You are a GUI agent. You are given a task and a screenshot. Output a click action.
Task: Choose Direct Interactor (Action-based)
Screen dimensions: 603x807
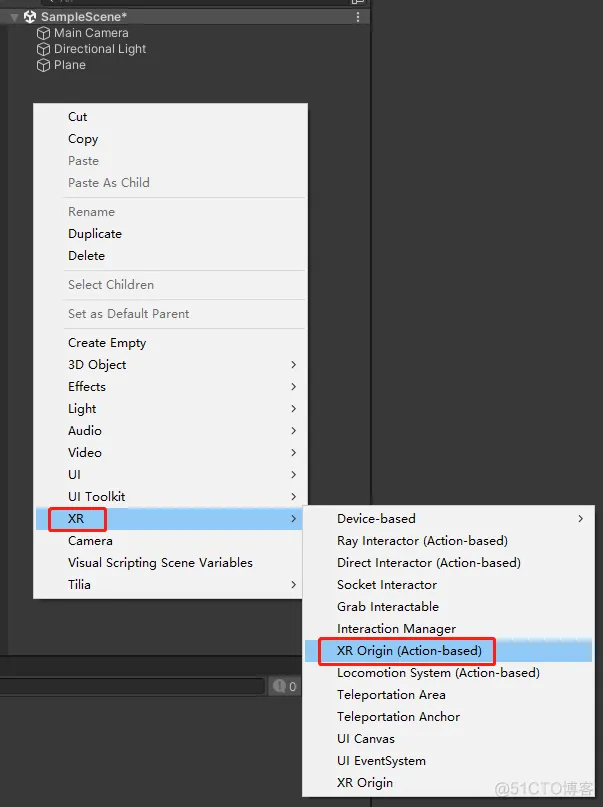point(449,563)
